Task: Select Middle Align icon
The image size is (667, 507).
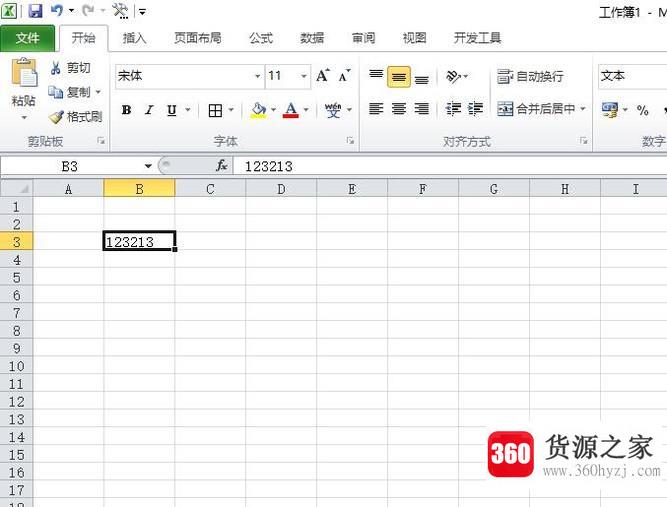Action: click(x=399, y=77)
